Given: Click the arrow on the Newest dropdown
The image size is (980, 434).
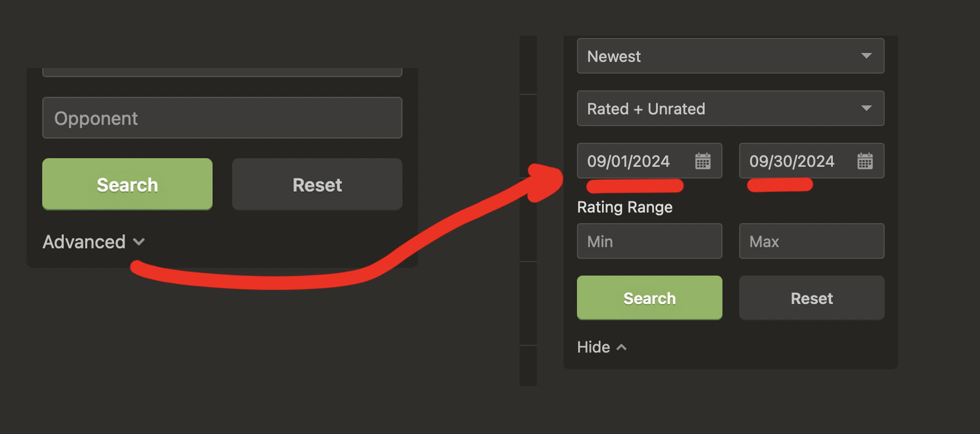Looking at the screenshot, I should pos(866,56).
